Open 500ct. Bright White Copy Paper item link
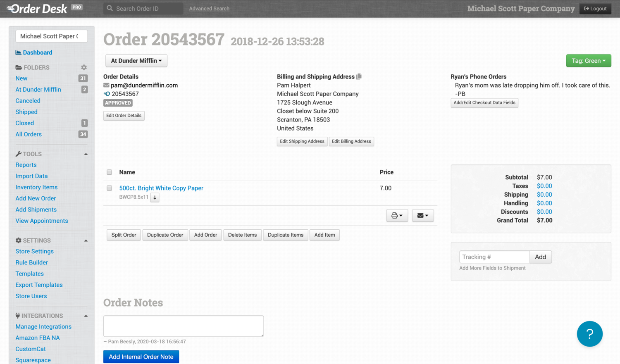 [161, 188]
